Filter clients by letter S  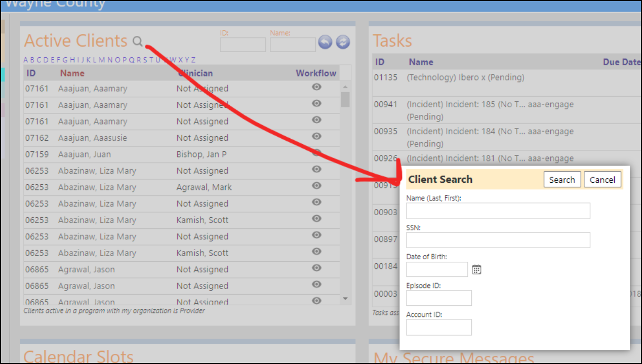click(145, 60)
